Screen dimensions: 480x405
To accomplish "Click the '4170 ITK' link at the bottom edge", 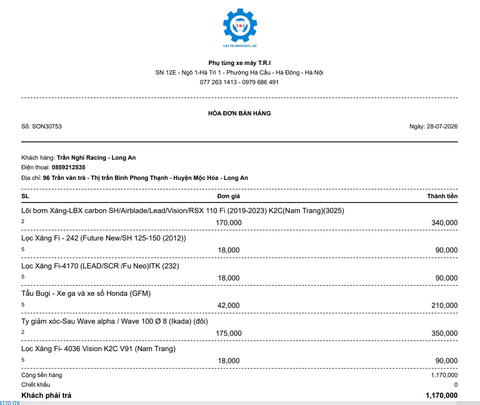I will [x=10, y=403].
